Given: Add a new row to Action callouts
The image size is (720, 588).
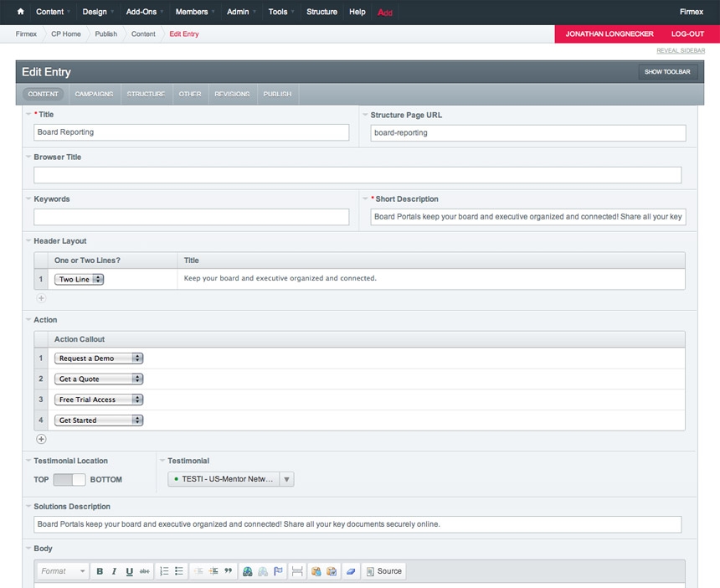Looking at the screenshot, I should (41, 439).
